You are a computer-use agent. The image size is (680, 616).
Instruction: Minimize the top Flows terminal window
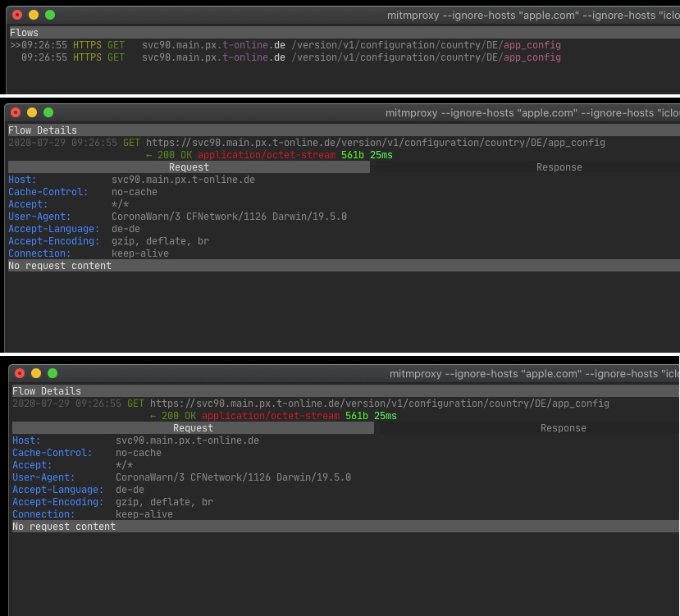[x=34, y=15]
